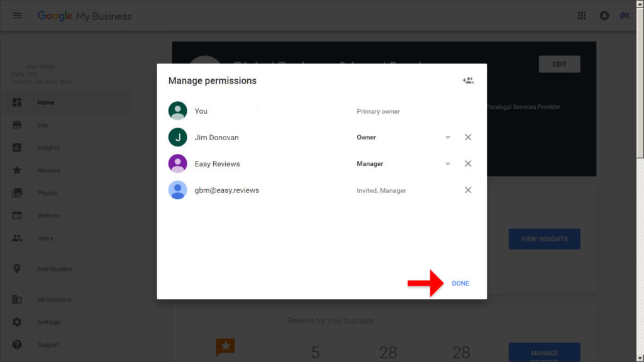Cancel the gbm@easy.reviews invitation

(468, 190)
